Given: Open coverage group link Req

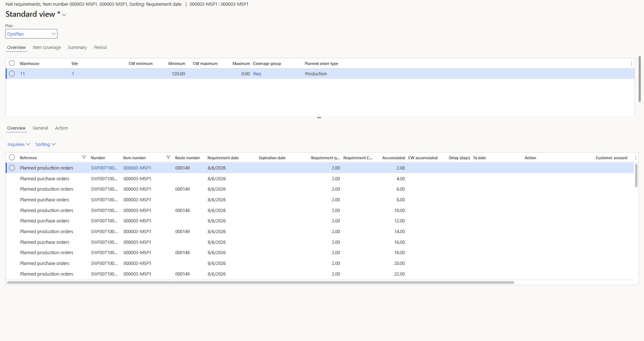Looking at the screenshot, I should tap(257, 74).
